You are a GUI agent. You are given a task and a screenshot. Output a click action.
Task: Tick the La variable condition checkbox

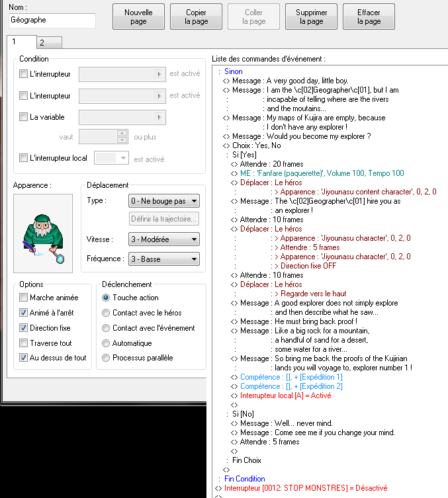pos(24,117)
